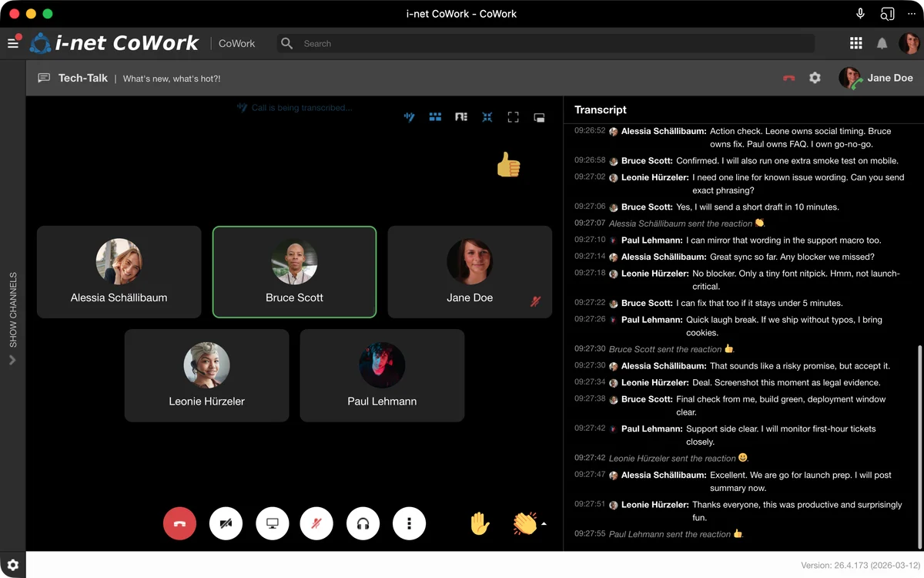Hang up the call with red button

point(179,523)
